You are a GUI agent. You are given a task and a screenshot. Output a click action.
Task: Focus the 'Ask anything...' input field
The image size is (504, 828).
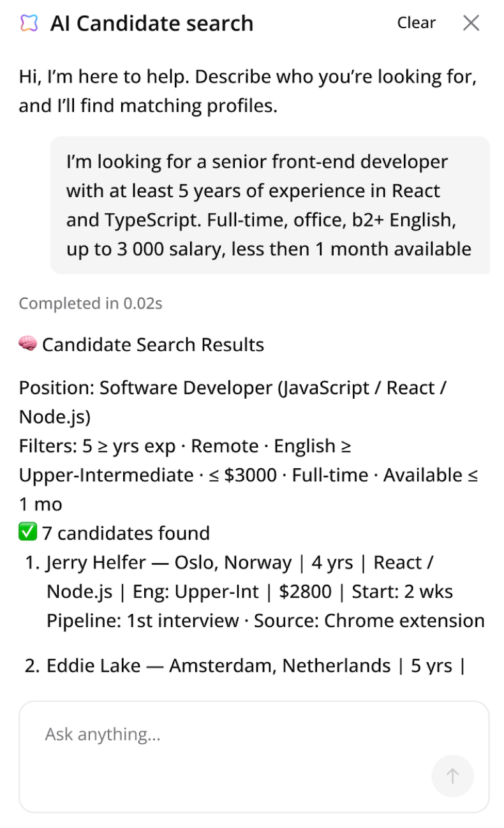(236, 735)
